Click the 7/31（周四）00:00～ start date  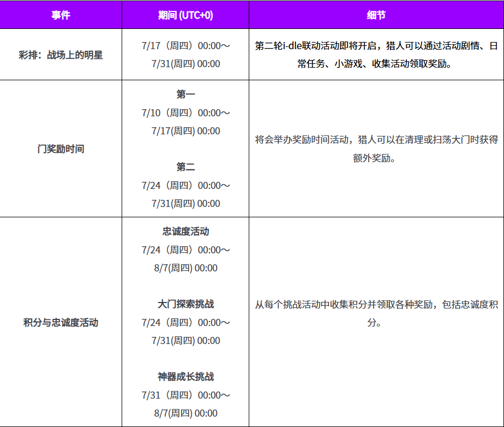[x=185, y=395]
